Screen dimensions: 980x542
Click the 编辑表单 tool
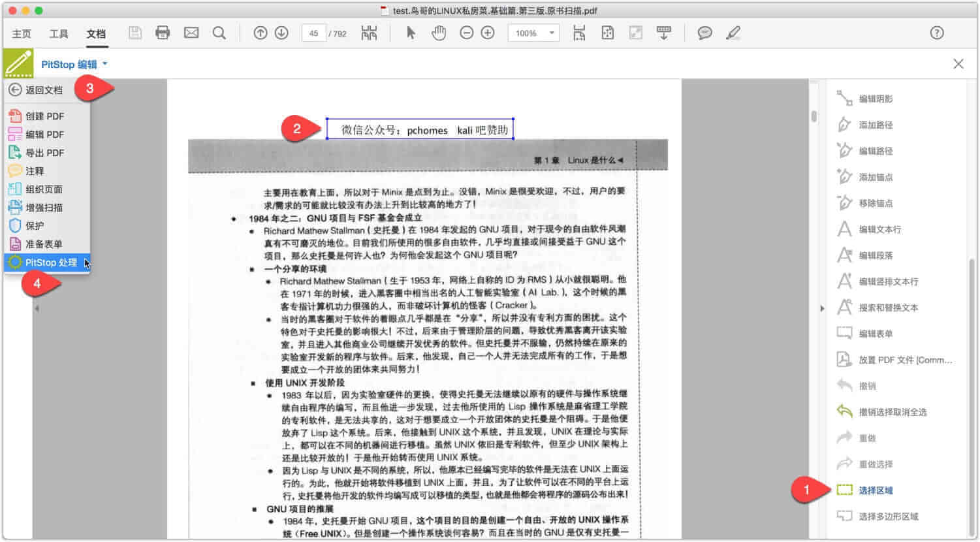(865, 334)
